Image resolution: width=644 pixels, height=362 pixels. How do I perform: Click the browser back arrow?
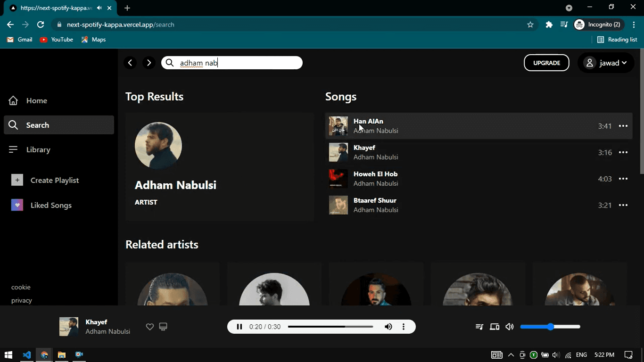pos(10,25)
